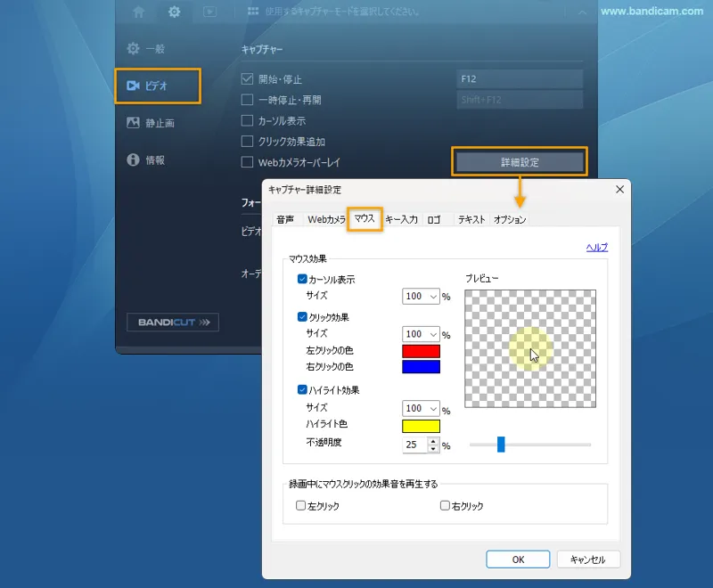Click the settings gear icon in top bar
The image size is (713, 588).
(x=174, y=12)
